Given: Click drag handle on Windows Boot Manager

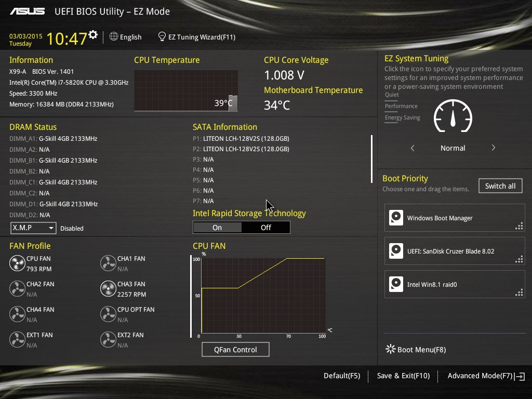Looking at the screenshot, I should [x=519, y=226].
